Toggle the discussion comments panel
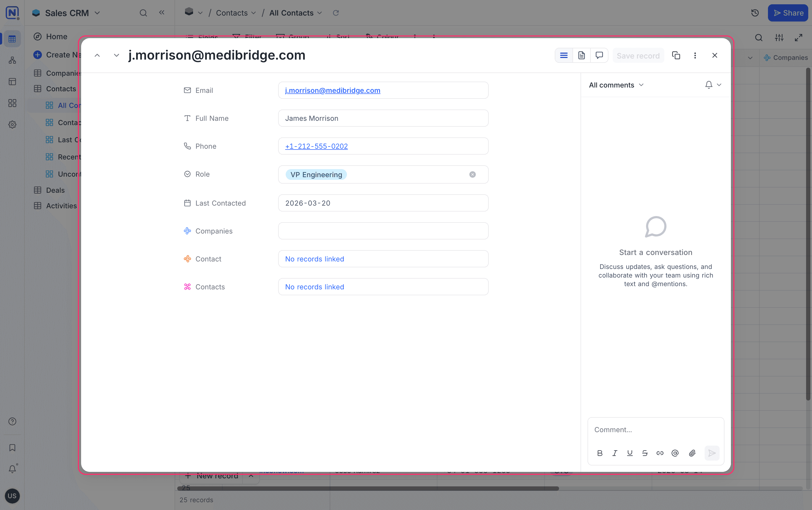Viewport: 812px width, 510px height. (x=599, y=55)
